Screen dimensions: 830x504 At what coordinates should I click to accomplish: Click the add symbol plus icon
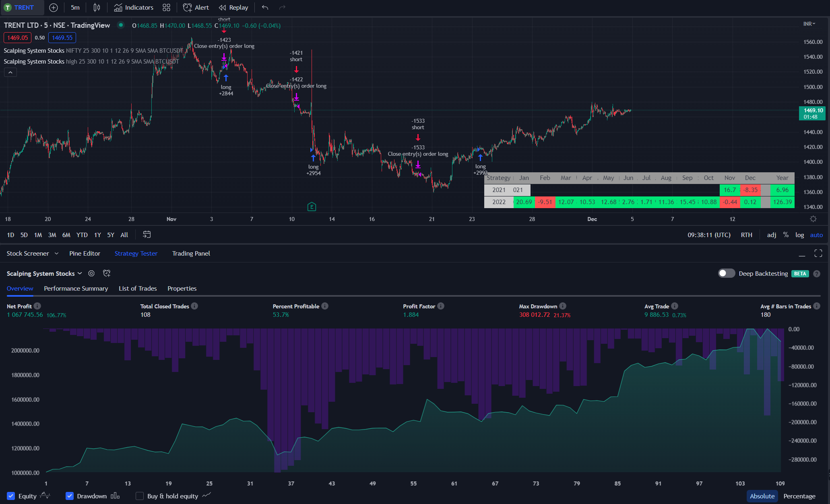(54, 7)
